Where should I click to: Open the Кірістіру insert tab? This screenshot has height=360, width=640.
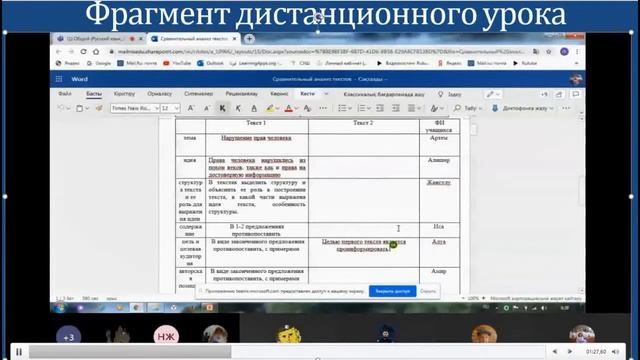point(124,94)
